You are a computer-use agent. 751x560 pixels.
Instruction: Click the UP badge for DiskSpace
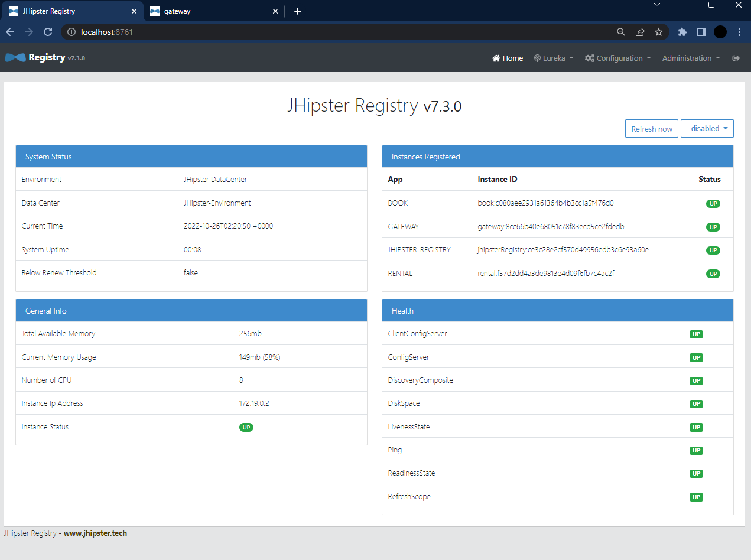(x=697, y=404)
